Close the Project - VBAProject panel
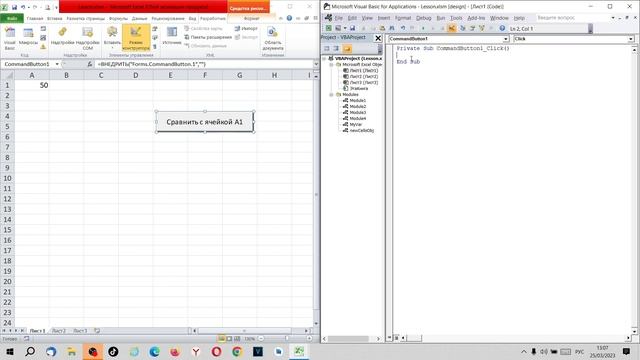 click(x=378, y=38)
